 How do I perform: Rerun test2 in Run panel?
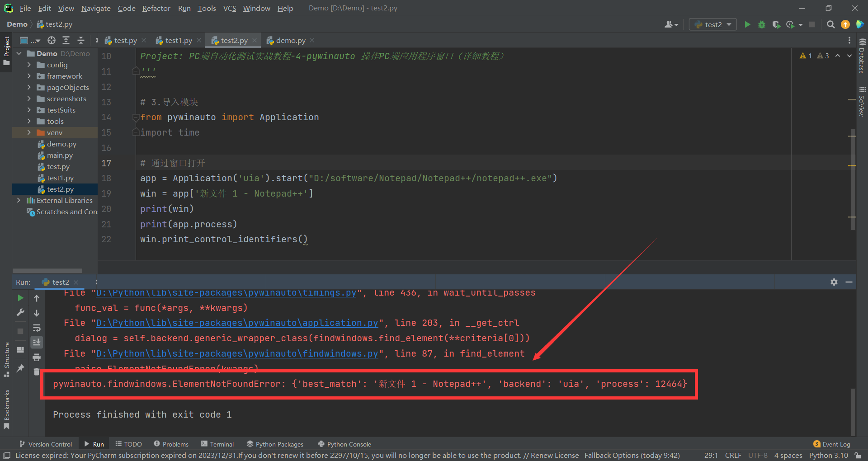pyautogui.click(x=20, y=298)
